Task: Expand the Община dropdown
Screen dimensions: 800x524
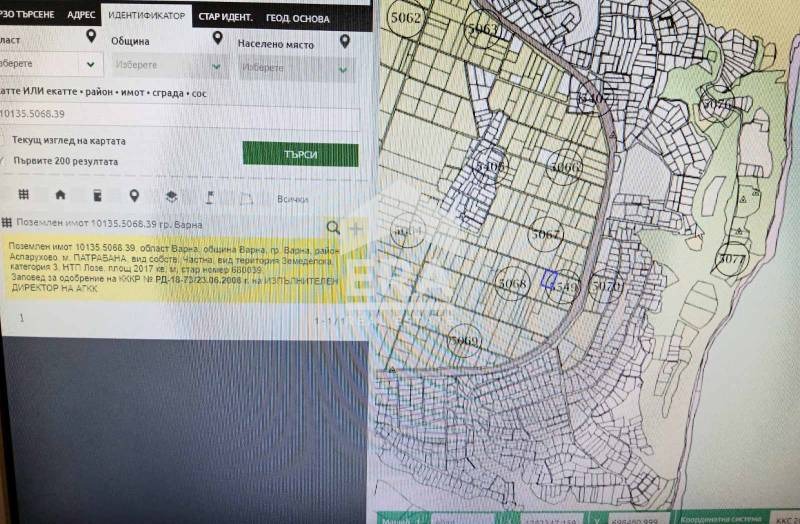Action: (170, 66)
